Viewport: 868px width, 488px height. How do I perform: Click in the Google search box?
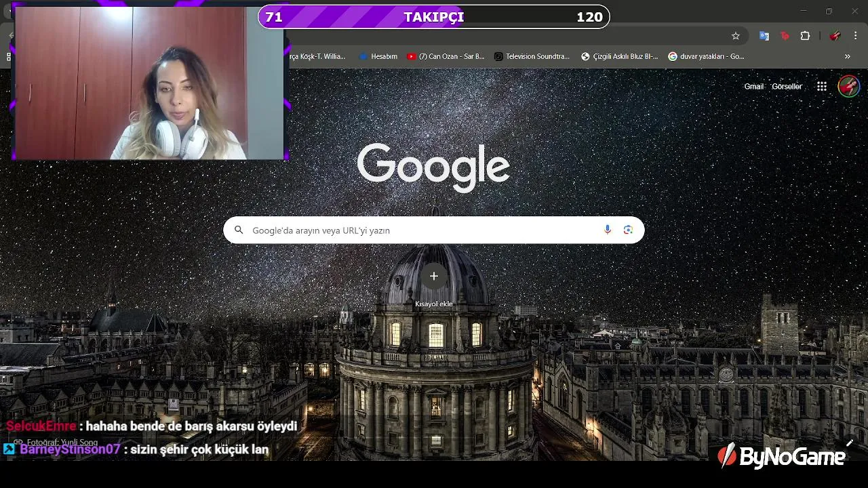(434, 230)
